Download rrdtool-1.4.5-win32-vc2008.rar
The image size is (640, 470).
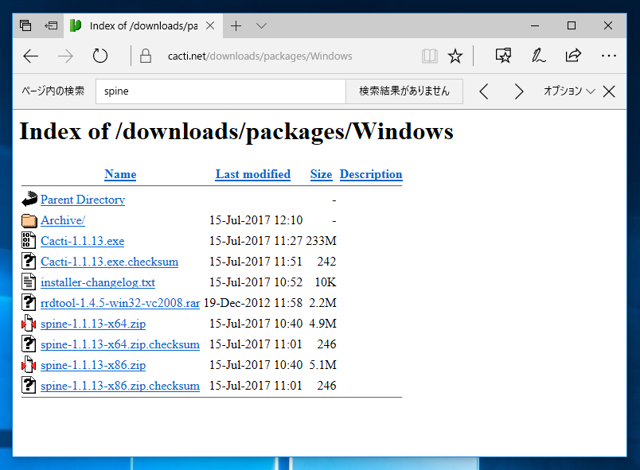[120, 303]
